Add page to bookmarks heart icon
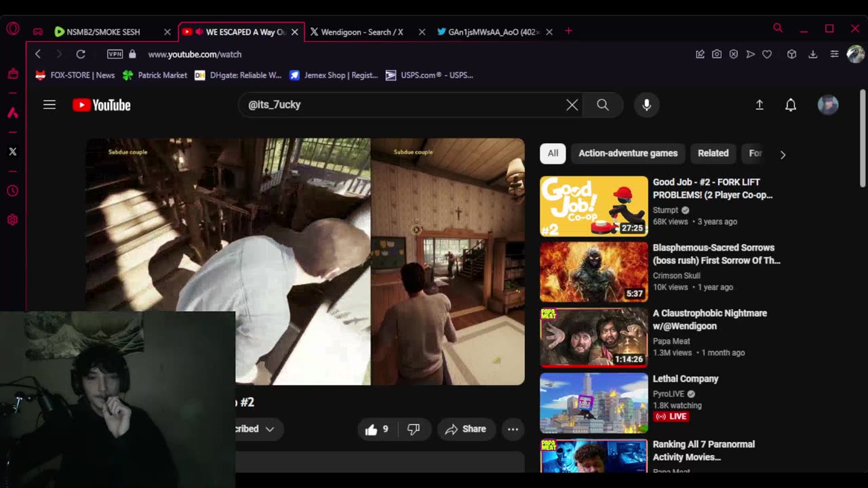The height and width of the screenshot is (488, 868). [767, 54]
